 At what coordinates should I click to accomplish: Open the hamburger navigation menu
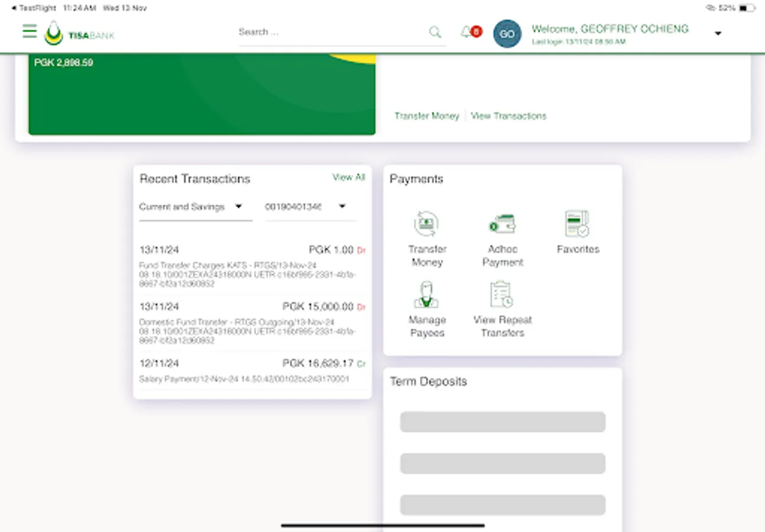coord(29,31)
